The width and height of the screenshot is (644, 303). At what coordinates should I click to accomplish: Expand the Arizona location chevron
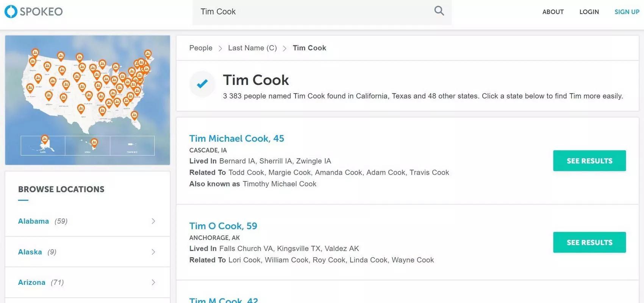coord(153,282)
